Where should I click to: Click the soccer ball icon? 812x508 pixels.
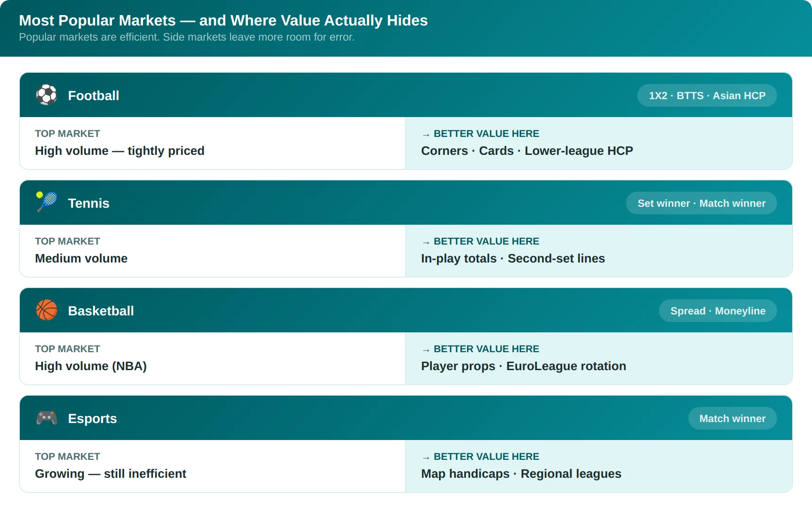47,95
